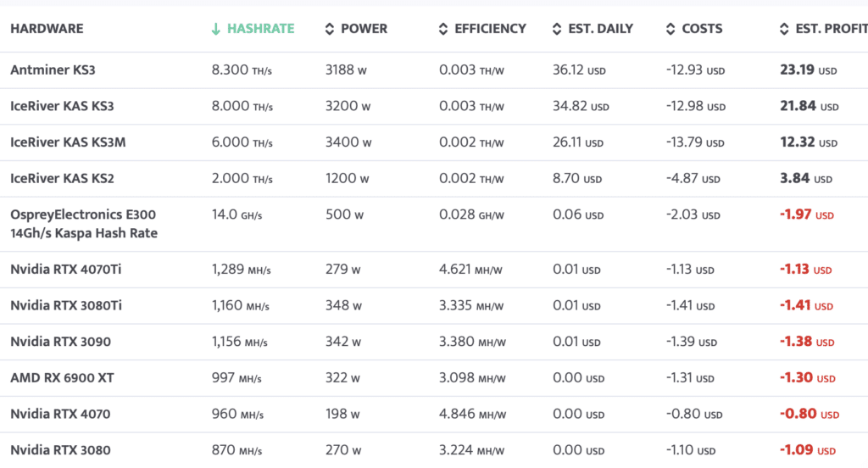Open the Nvidia RTX 4070 entry
This screenshot has width=868, height=468.
[60, 414]
